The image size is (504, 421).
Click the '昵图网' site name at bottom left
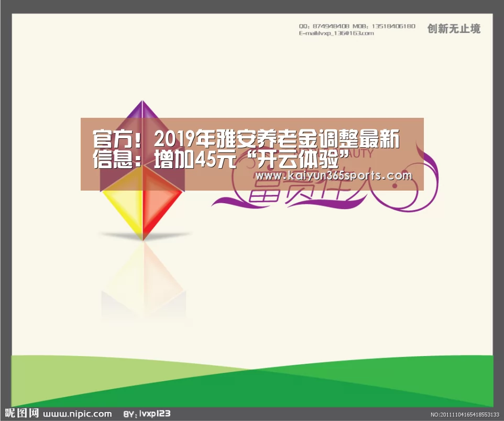[22, 413]
